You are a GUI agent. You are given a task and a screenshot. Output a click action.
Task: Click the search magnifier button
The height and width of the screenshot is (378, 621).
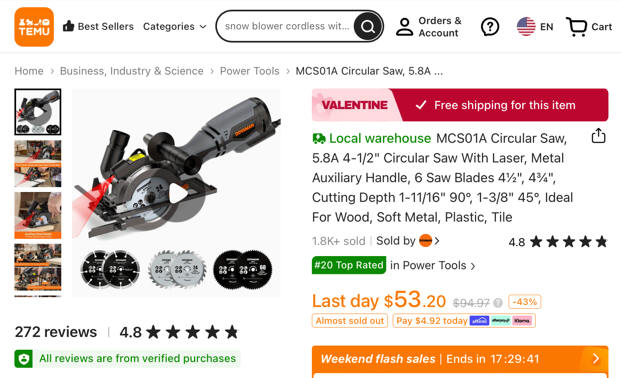coord(368,27)
